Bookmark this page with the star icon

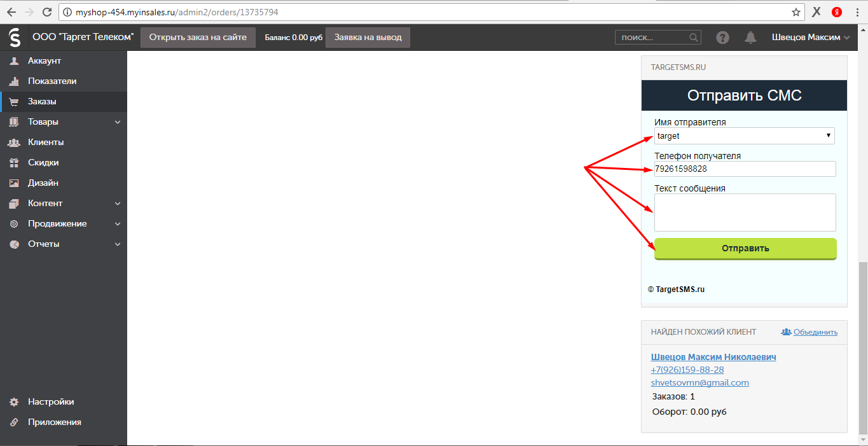tap(796, 12)
